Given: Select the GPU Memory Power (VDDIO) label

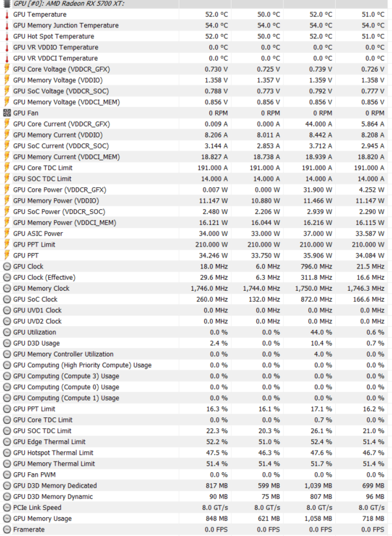Looking at the screenshot, I should (x=56, y=201).
